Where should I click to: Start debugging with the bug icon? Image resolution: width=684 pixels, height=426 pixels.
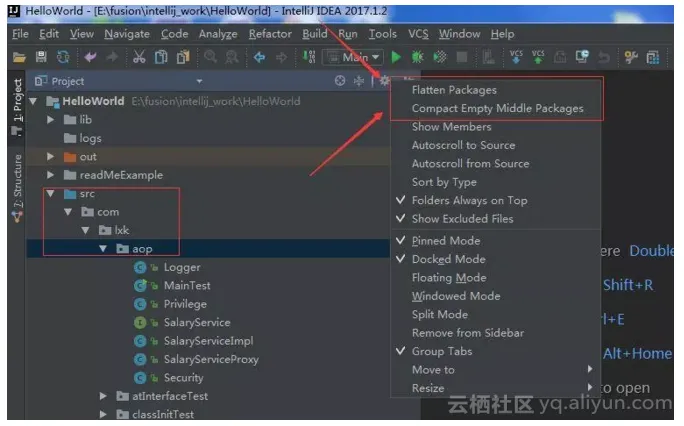(x=417, y=57)
